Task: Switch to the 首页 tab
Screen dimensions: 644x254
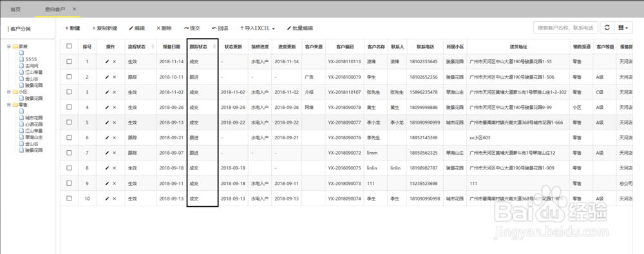Action: 15,9
